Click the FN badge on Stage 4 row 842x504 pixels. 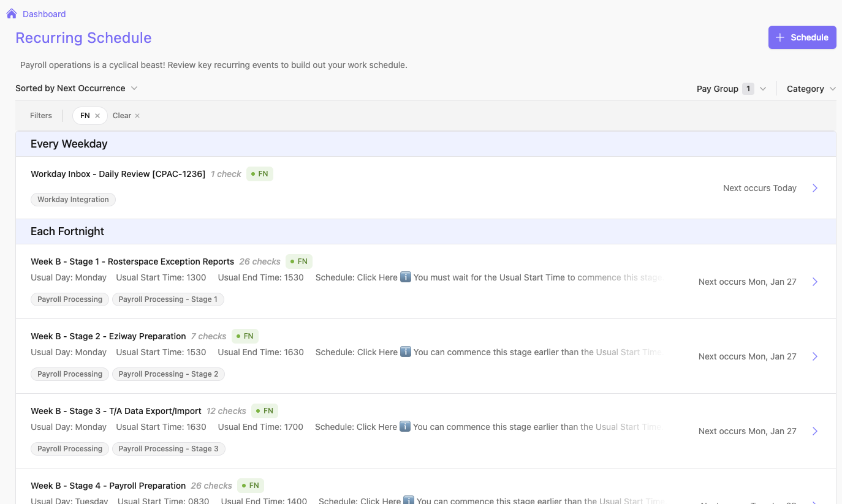pos(251,486)
